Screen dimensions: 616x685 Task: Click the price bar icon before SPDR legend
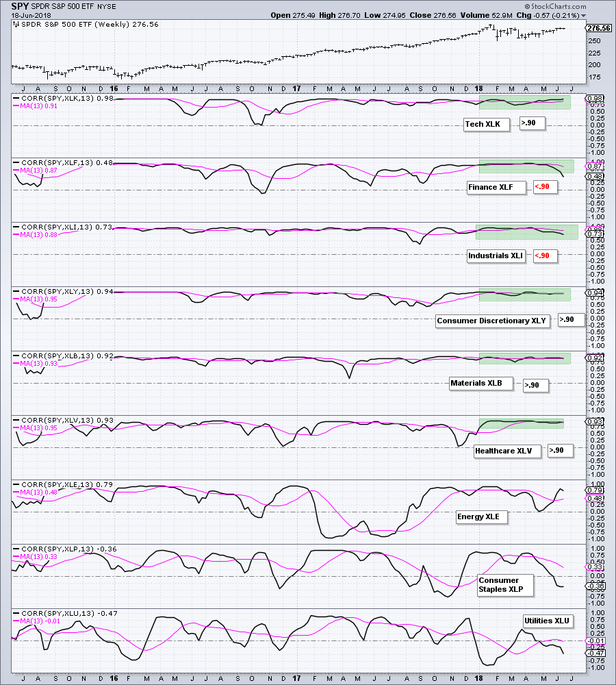[16, 25]
